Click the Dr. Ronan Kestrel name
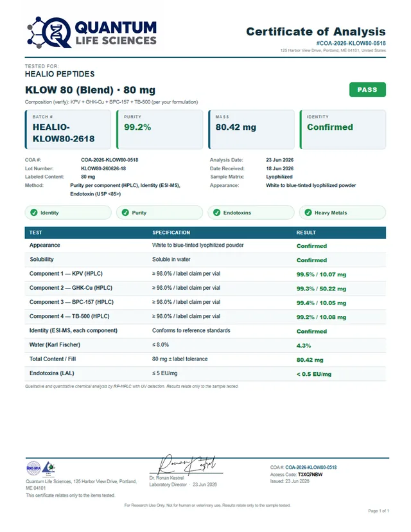 click(166, 478)
